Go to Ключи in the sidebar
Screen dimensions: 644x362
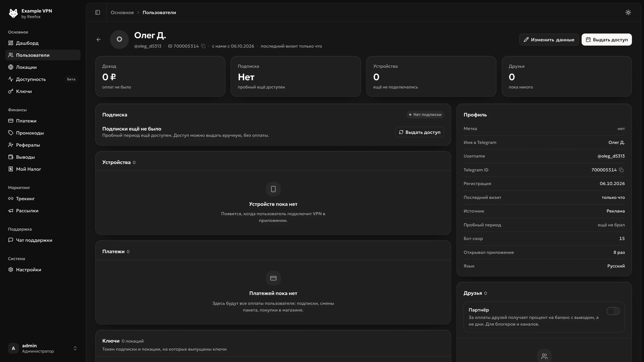click(43, 91)
